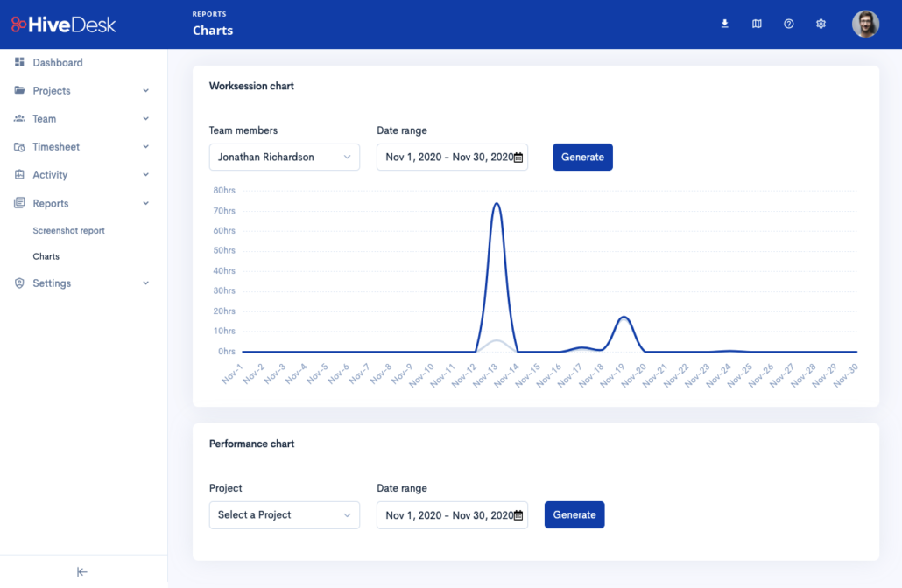Go to Dashboard in the sidebar
902x588 pixels.
58,63
